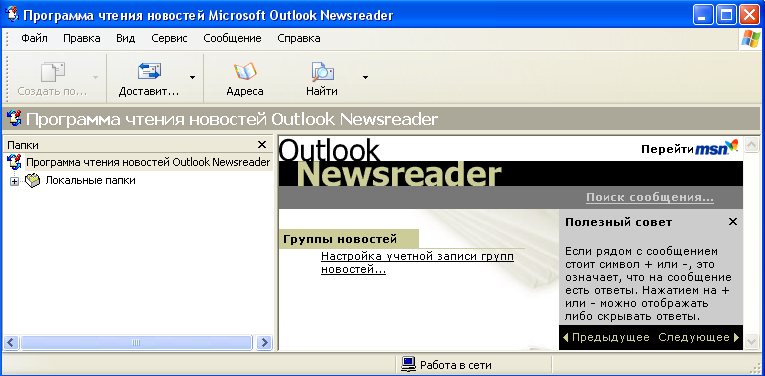Click the Работа в сети status icon
The height and width of the screenshot is (376, 765).
pos(408,364)
